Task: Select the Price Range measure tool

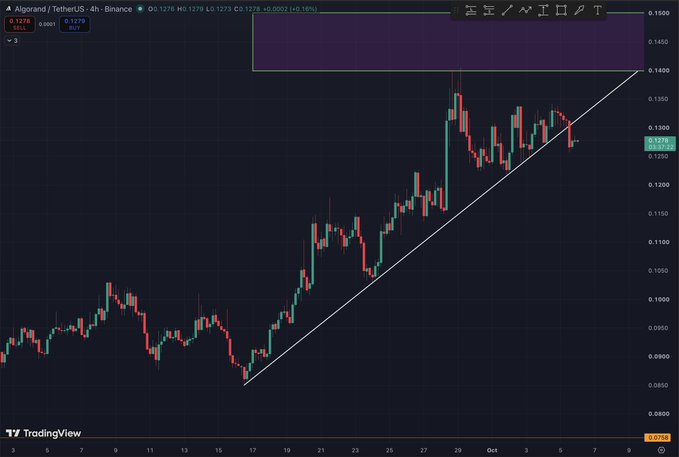Action: pyautogui.click(x=543, y=10)
